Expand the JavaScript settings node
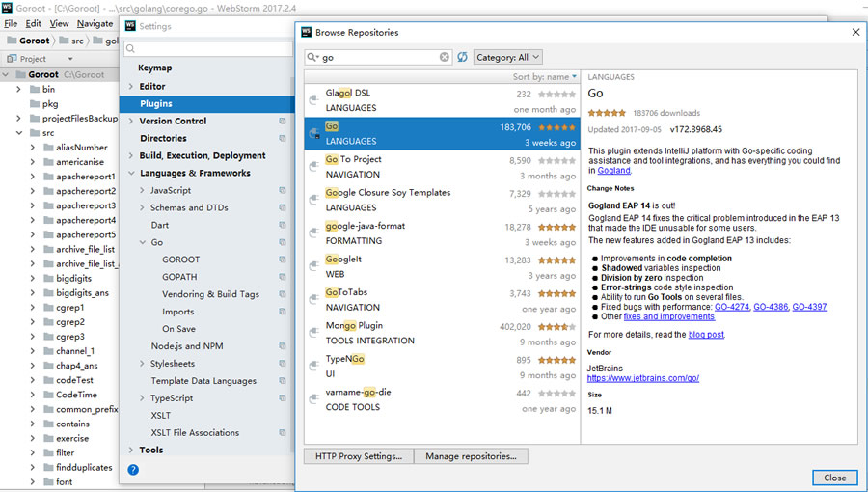Image resolution: width=868 pixels, height=492 pixels. click(x=142, y=191)
